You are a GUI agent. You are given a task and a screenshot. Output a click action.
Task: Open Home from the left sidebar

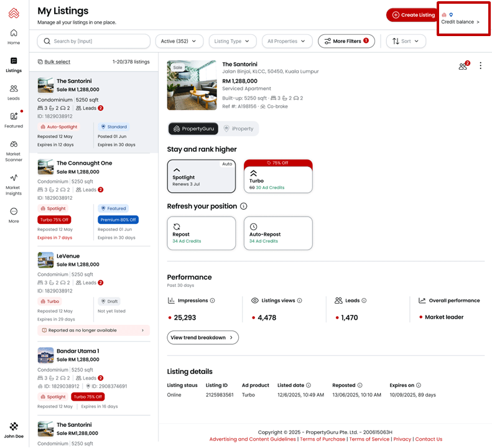click(x=14, y=36)
